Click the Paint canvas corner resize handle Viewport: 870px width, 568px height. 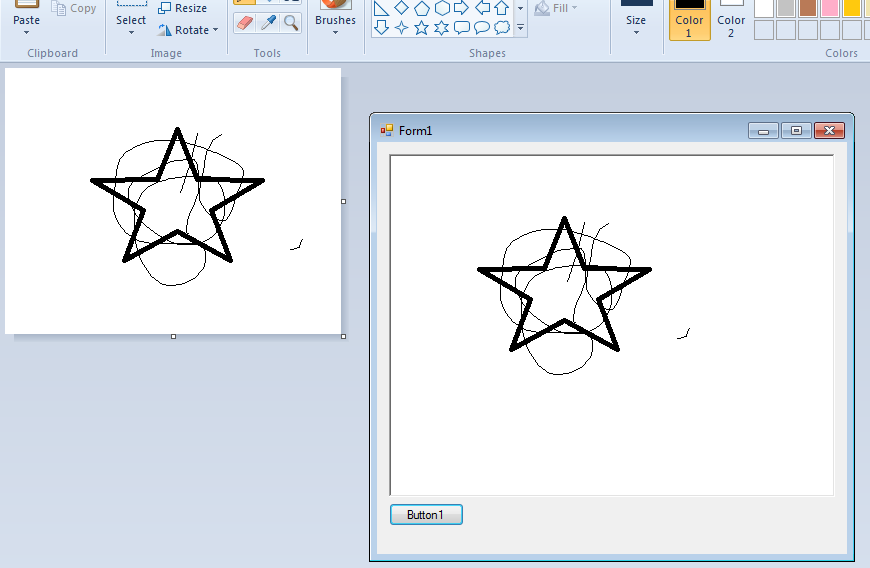[343, 336]
